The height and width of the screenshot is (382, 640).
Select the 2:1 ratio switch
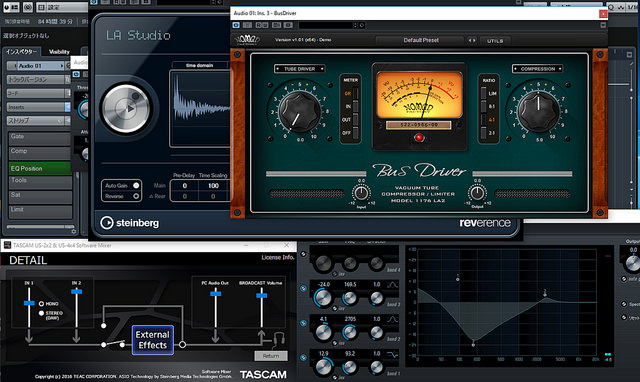484,133
